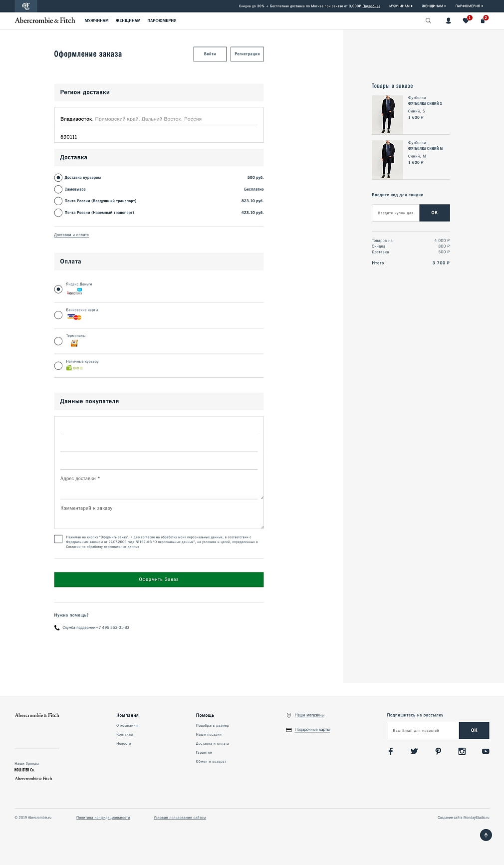Visit the Twitter icon in footer
This screenshot has width=504, height=865.
point(414,751)
